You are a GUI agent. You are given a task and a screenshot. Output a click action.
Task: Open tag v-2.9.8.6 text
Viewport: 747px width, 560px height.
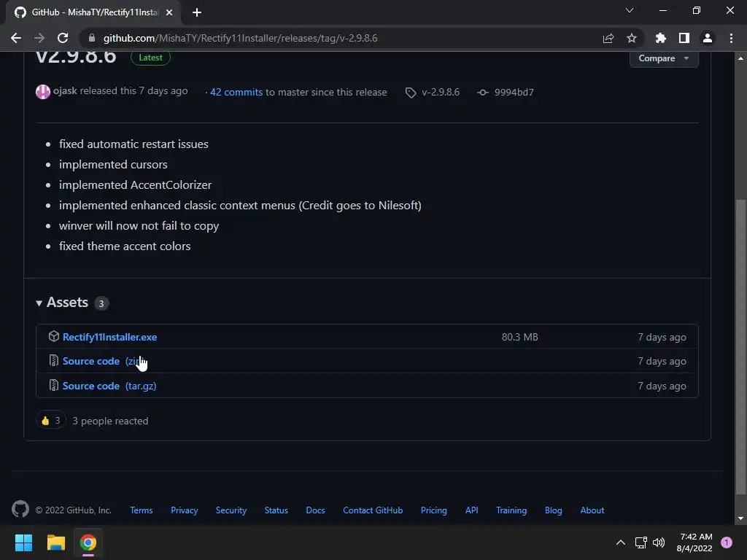click(441, 93)
